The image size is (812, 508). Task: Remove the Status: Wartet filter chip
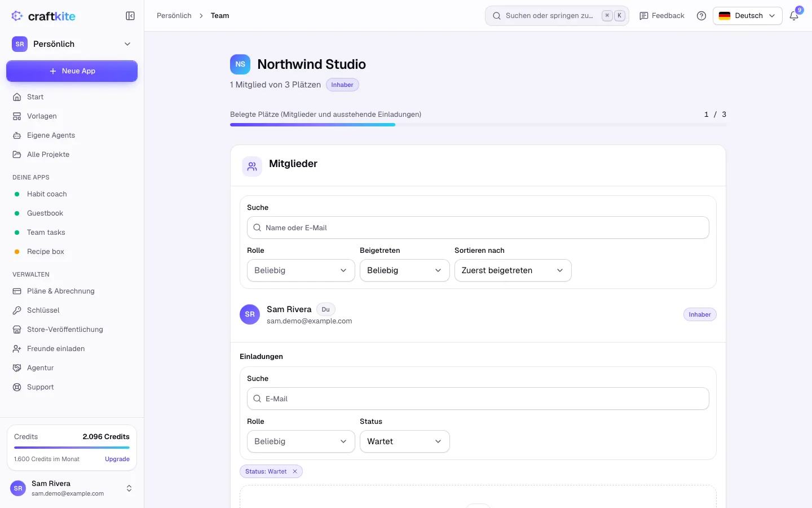pos(294,471)
